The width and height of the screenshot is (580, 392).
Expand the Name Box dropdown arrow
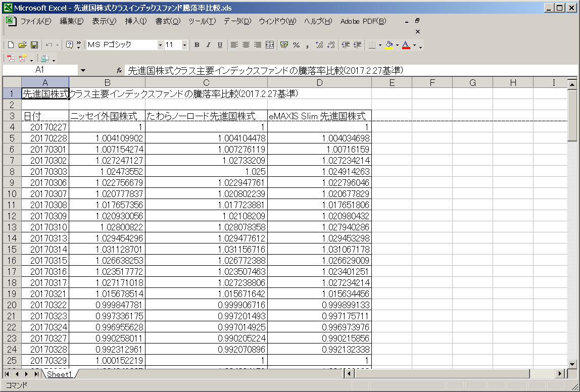(83, 70)
